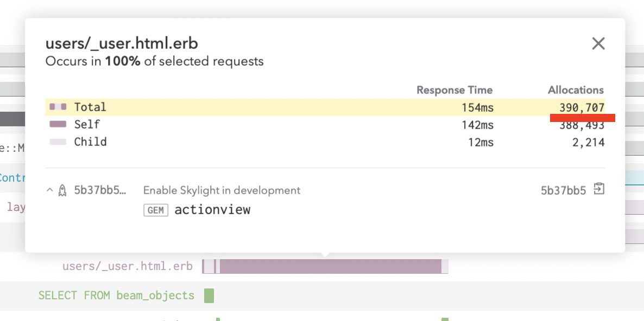Click the 390,707 total allocations value
644x321 pixels.
[582, 108]
